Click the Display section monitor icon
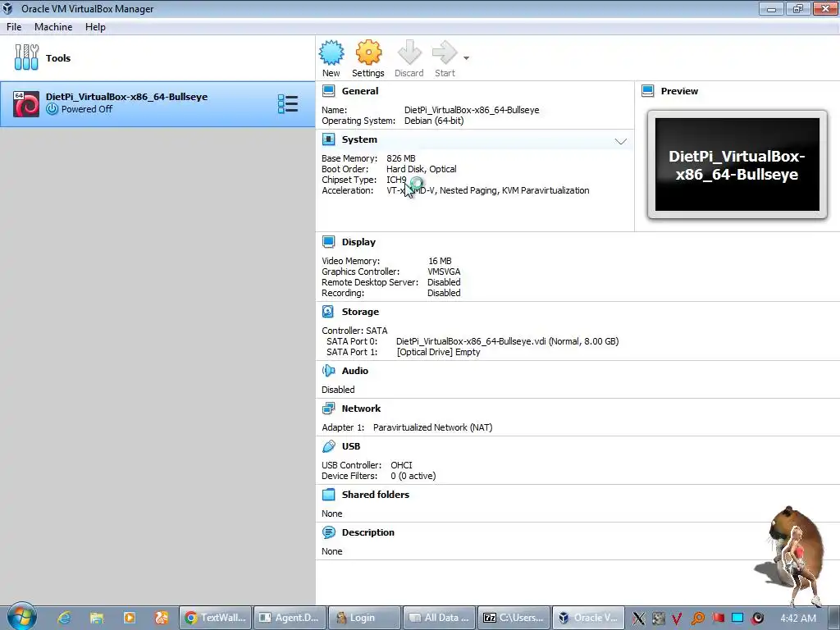This screenshot has height=630, width=840. pyautogui.click(x=328, y=242)
